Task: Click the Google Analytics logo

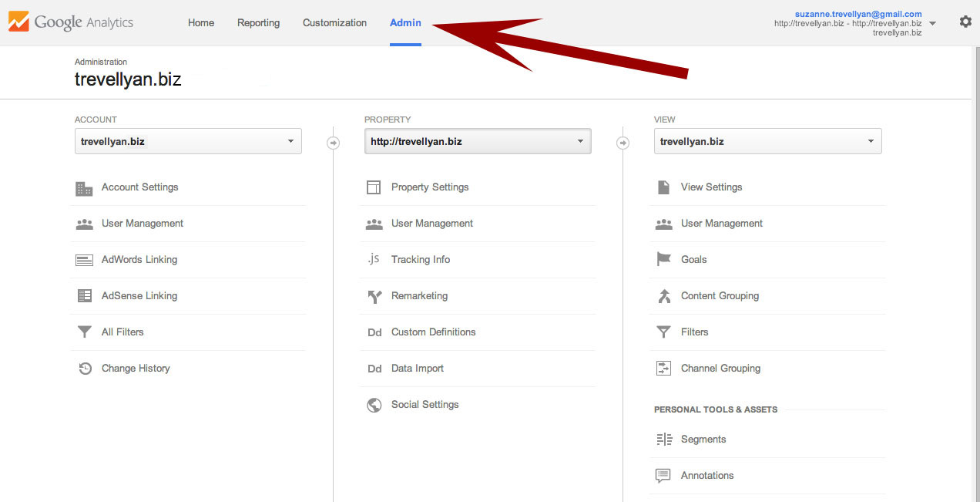Action: coord(71,22)
